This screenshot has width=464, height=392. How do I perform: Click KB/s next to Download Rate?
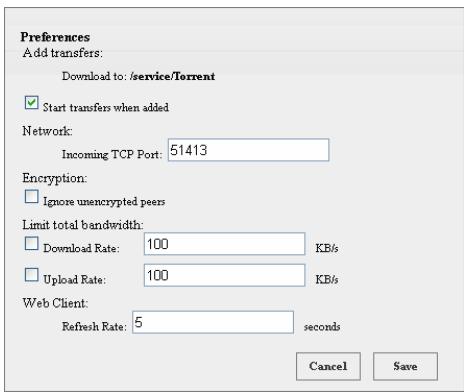pos(327,248)
